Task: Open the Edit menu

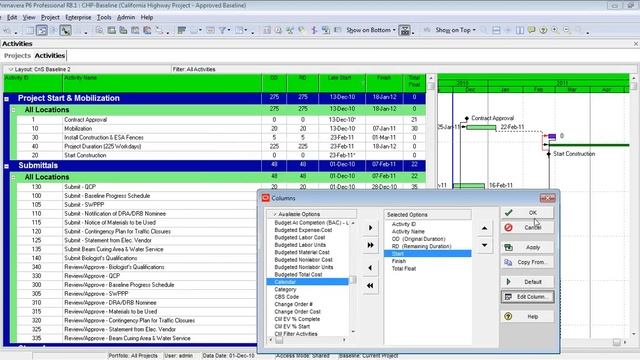Action: point(12,18)
